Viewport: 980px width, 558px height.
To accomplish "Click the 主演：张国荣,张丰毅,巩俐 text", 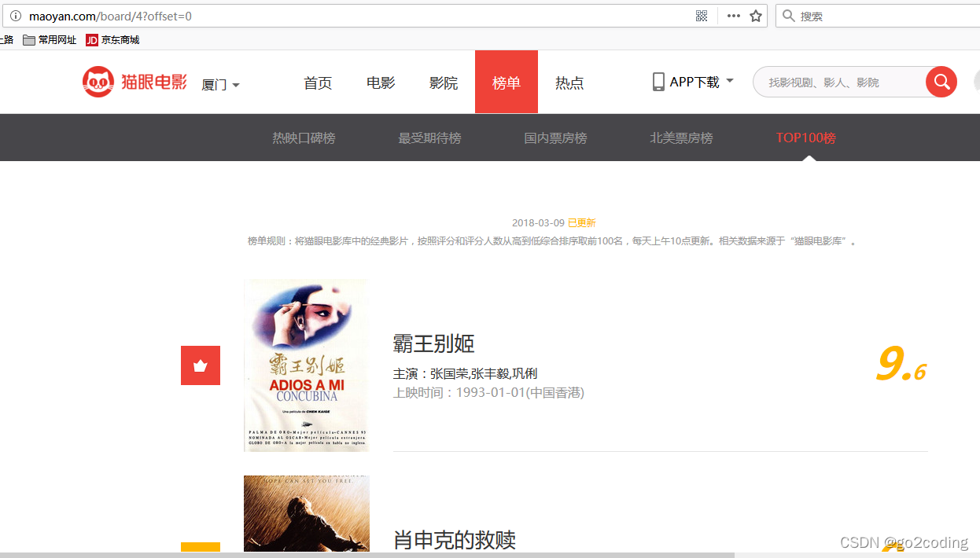I will 465,373.
